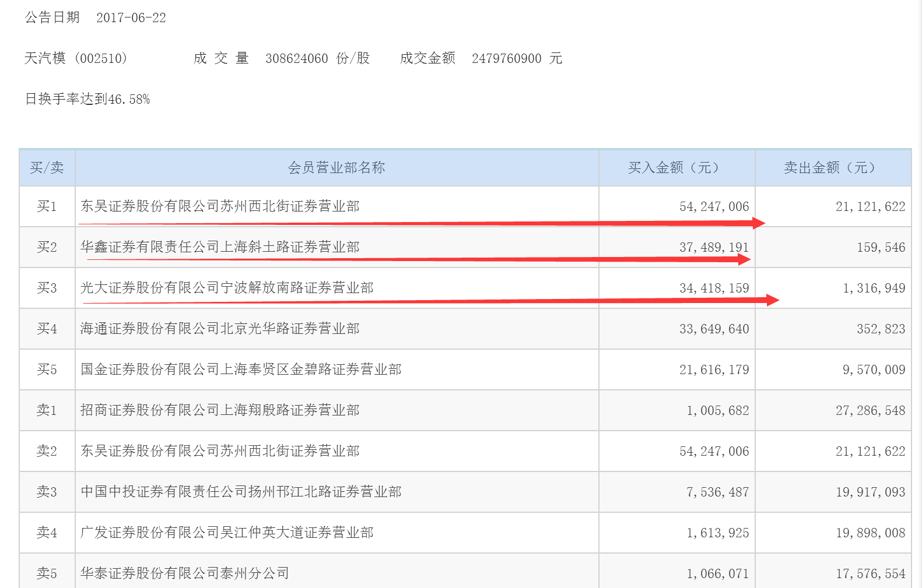This screenshot has height=588, width=922.
Task: Click buy amount 33,649,640
Action: (x=714, y=329)
